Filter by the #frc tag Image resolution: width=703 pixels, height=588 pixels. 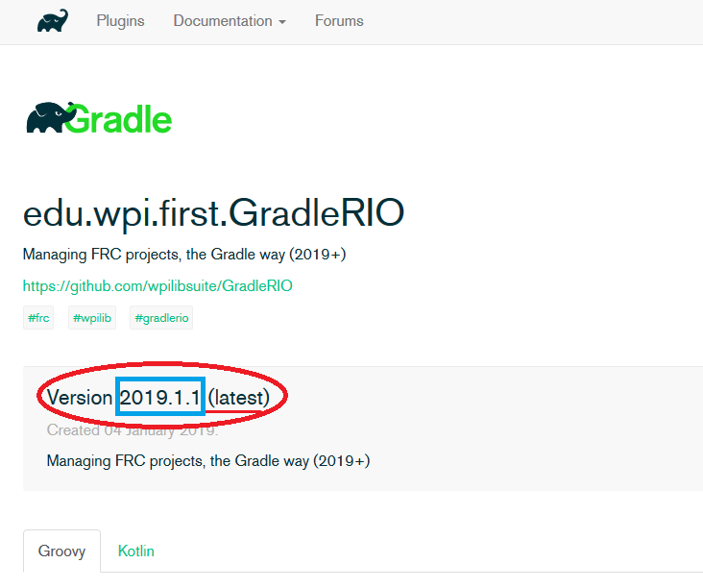pos(39,318)
